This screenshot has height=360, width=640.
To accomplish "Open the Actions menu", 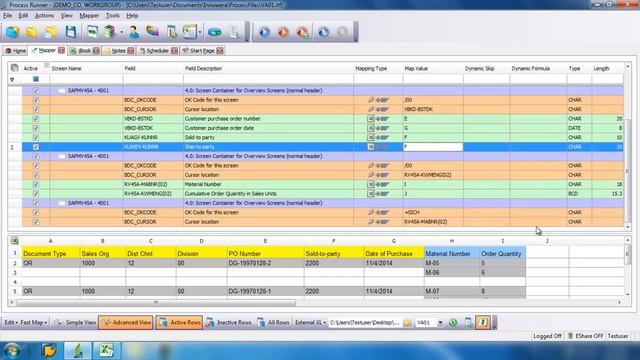I will pos(44,16).
